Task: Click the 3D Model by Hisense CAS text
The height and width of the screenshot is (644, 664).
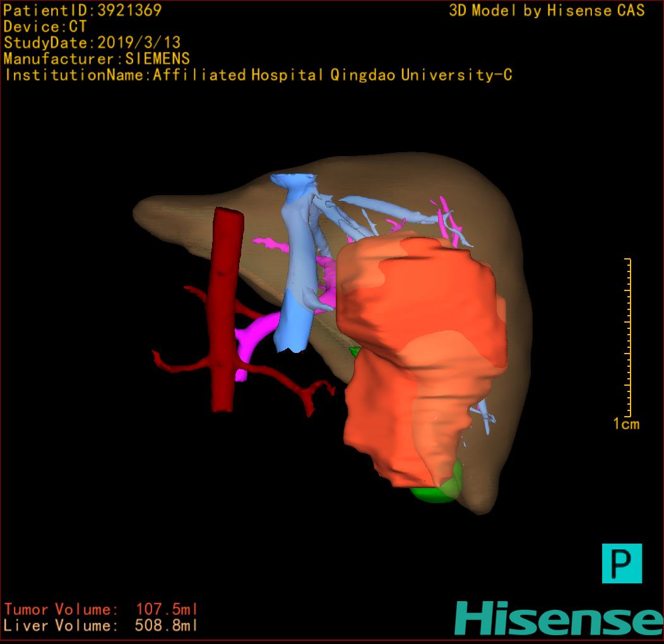Action: [547, 11]
